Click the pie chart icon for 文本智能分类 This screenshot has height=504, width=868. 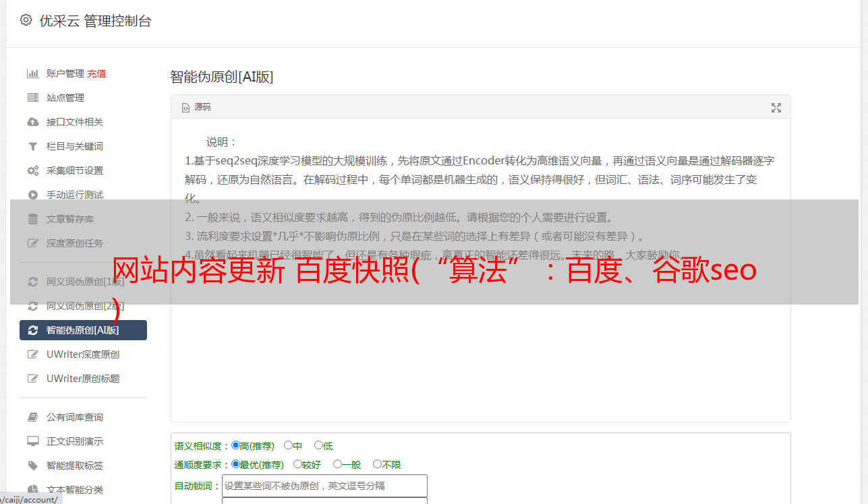click(x=32, y=490)
